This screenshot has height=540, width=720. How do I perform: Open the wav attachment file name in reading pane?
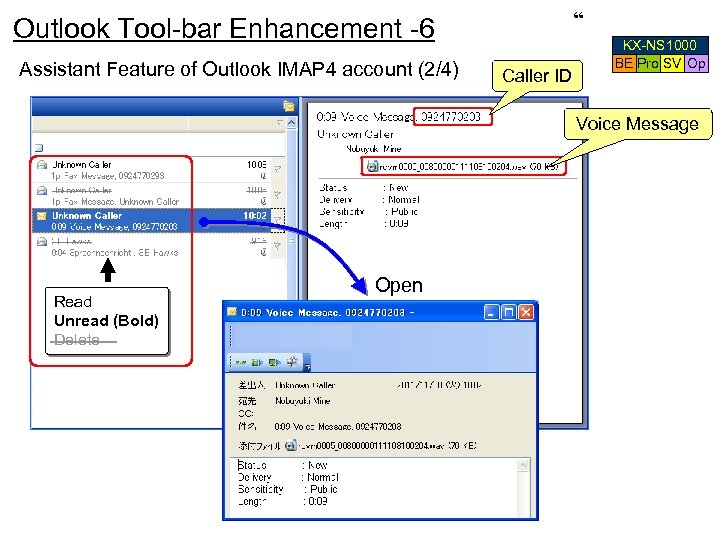coord(468,167)
